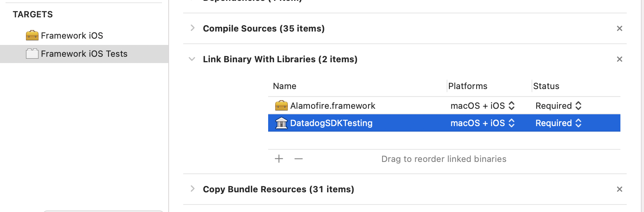Select the Framework iOS target row
The image size is (644, 212).
(84, 35)
